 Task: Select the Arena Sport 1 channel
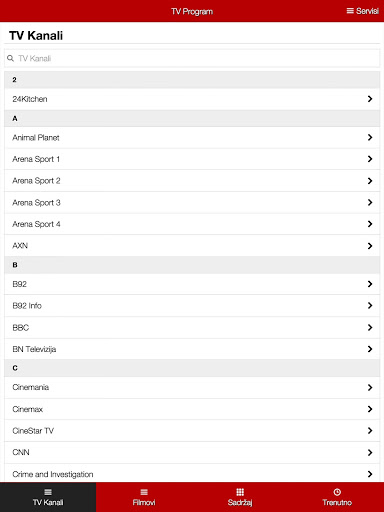click(192, 159)
